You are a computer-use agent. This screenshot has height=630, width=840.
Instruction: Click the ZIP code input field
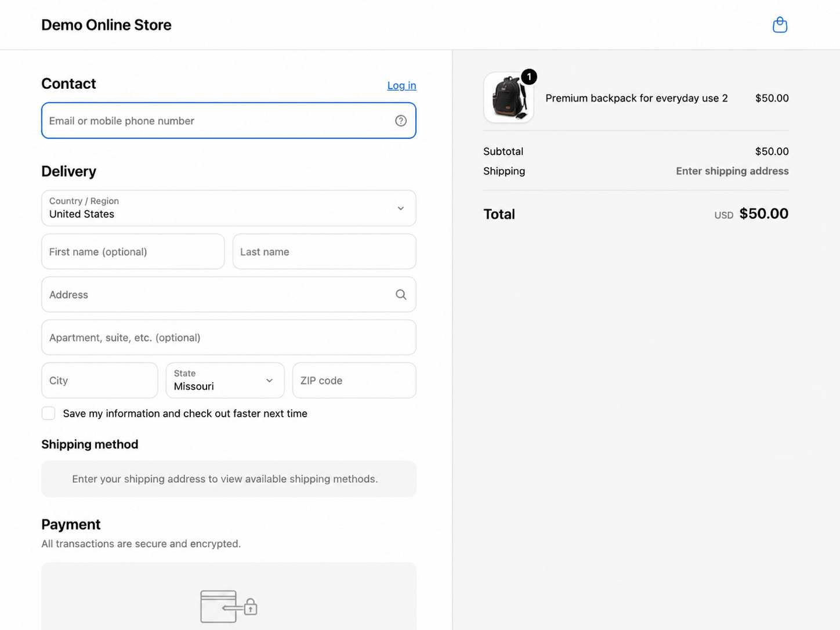[354, 381]
